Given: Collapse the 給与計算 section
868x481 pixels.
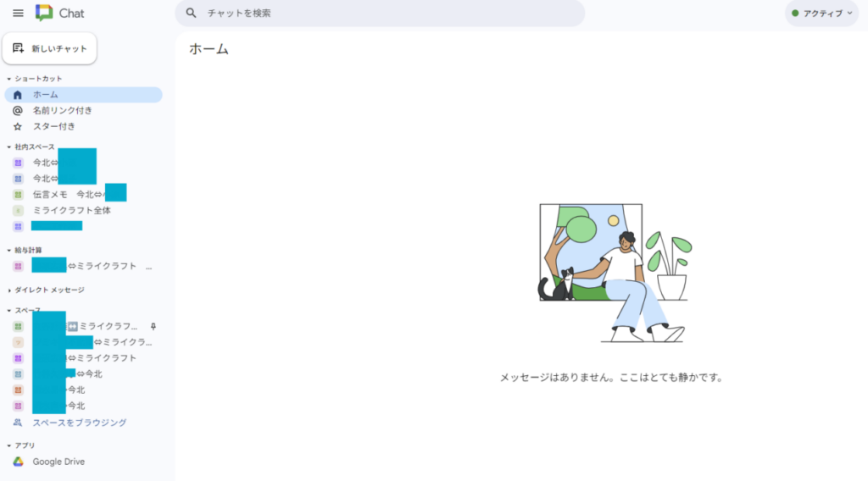Looking at the screenshot, I should 8,251.
